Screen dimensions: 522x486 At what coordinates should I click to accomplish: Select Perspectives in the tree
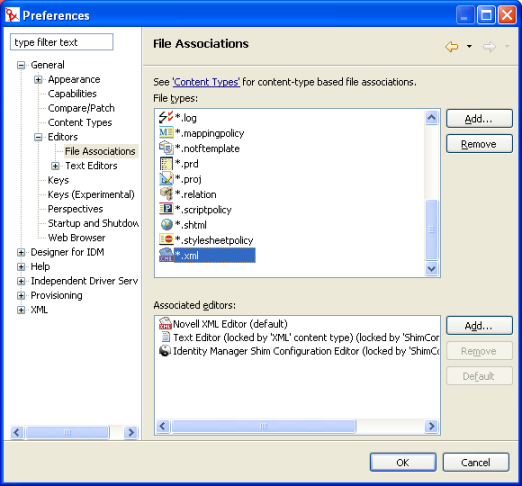coord(76,209)
